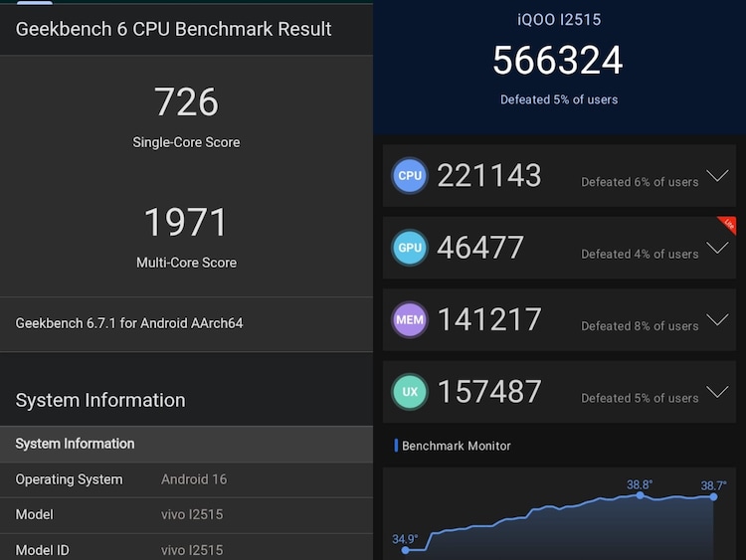The height and width of the screenshot is (560, 746).
Task: Click the GPU badge icon
Action: (x=410, y=248)
